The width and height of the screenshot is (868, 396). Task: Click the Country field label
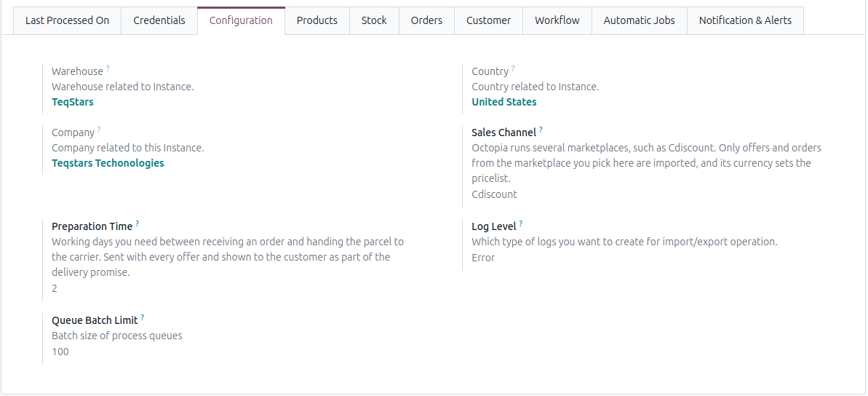coord(490,71)
